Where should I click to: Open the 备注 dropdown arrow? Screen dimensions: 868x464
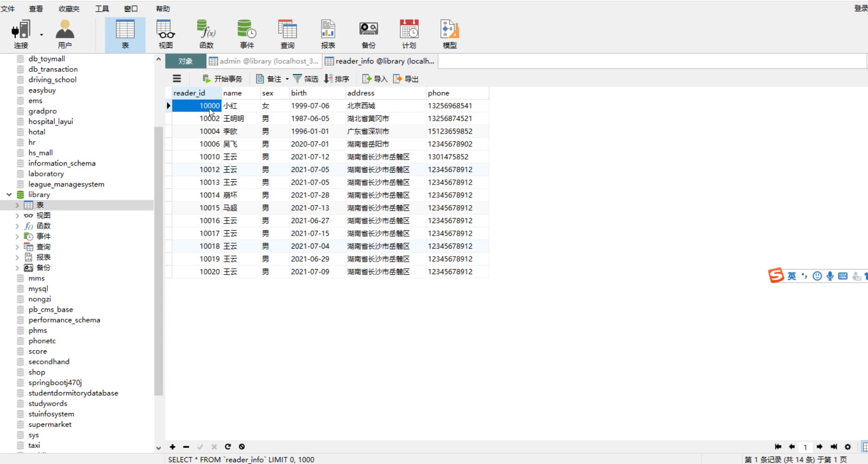pos(287,79)
